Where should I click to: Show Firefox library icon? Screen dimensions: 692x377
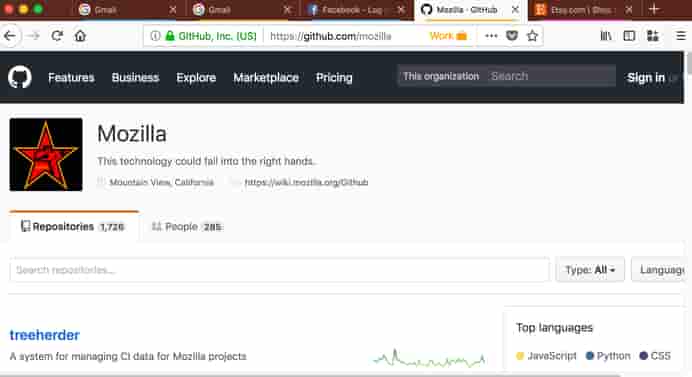[606, 36]
